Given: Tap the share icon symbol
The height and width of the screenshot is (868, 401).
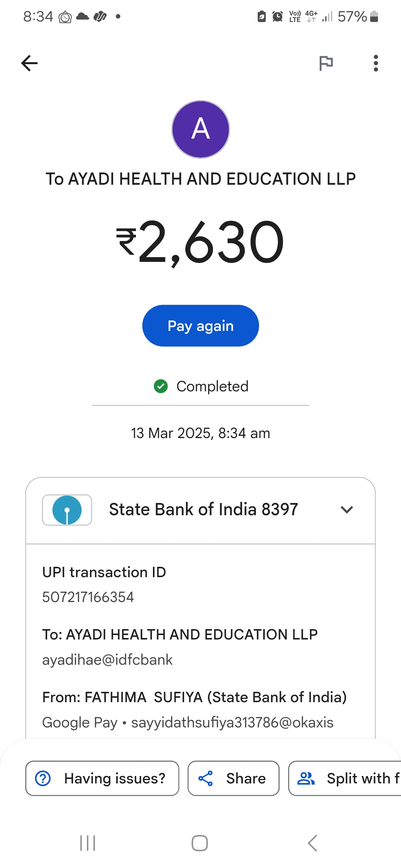Looking at the screenshot, I should pyautogui.click(x=205, y=778).
